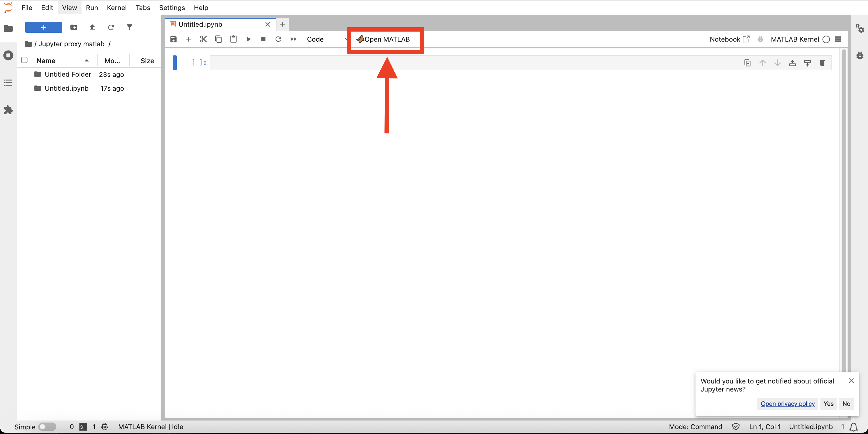
Task: Click notebook trusted shield icon
Action: coord(736,427)
